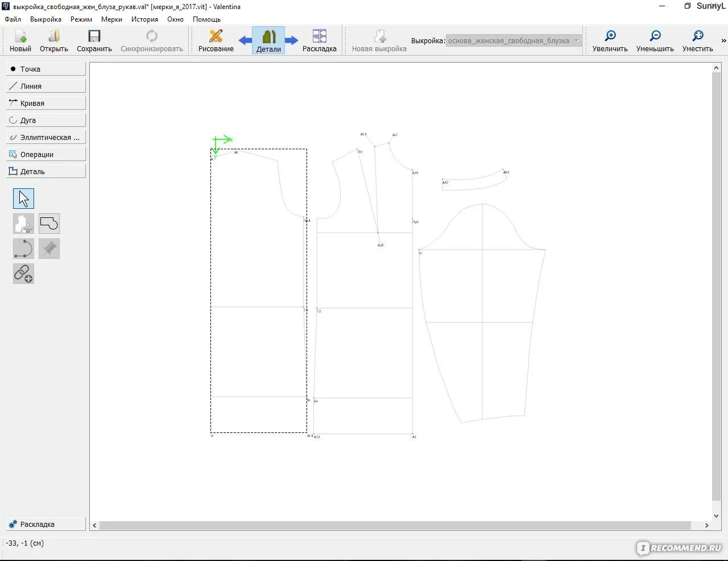
Task: Minimize the Valentina window
Action: click(662, 6)
